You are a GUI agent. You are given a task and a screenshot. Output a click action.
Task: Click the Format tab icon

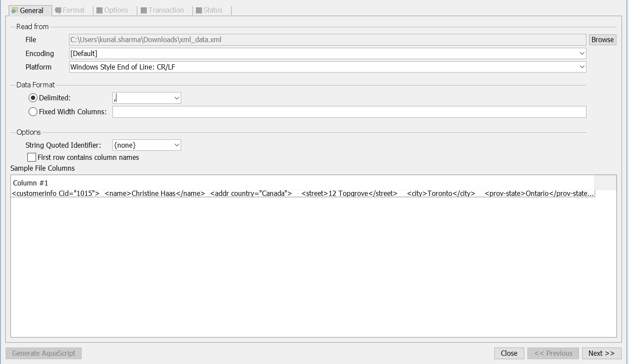click(x=58, y=10)
